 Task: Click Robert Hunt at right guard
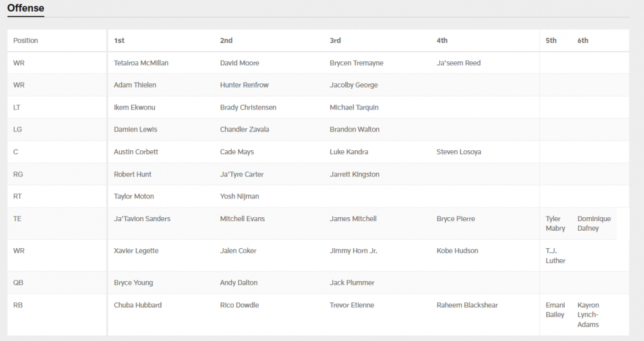point(133,174)
